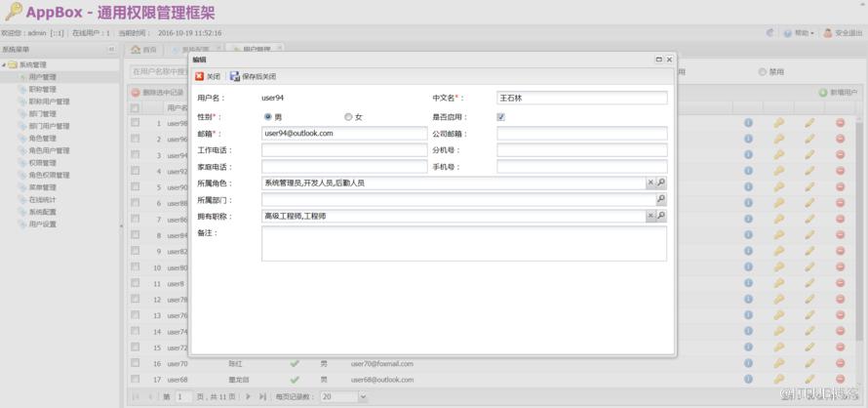Click key password icon for user70 row
868x408 pixels.
[779, 363]
